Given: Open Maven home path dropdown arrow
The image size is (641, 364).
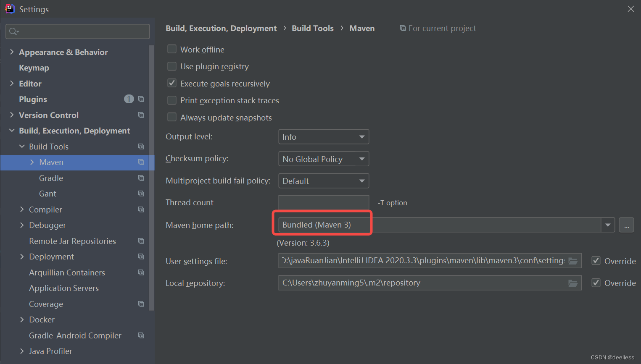Looking at the screenshot, I should click(608, 225).
